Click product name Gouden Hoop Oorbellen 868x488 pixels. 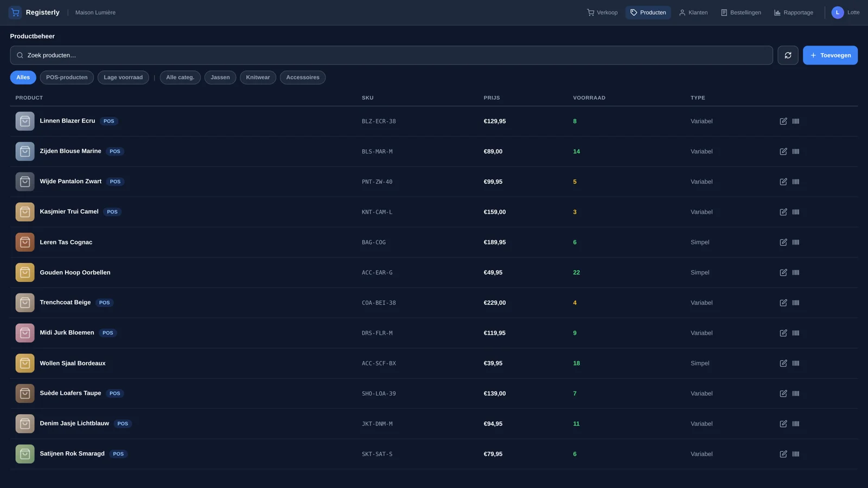pos(75,273)
